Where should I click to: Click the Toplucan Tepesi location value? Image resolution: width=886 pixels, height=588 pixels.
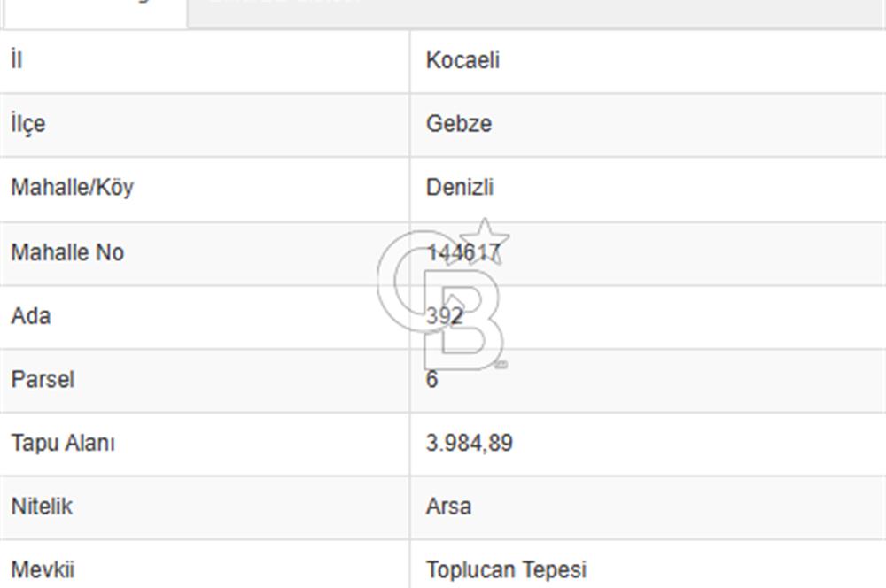click(x=506, y=570)
